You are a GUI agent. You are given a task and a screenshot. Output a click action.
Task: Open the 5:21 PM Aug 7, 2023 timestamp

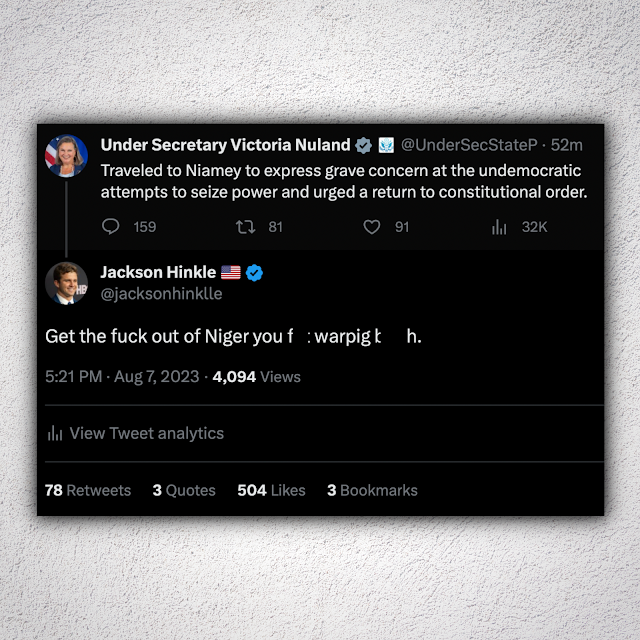[x=120, y=377]
